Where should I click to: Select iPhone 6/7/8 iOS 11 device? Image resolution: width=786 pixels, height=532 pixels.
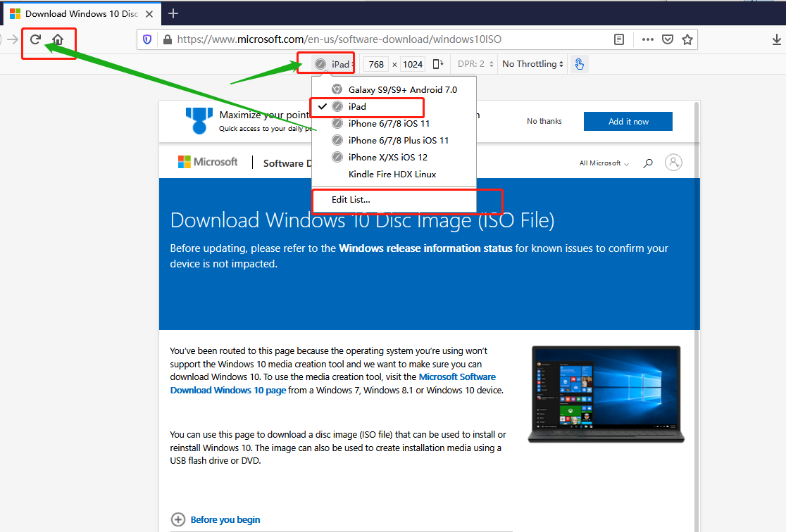tap(394, 124)
